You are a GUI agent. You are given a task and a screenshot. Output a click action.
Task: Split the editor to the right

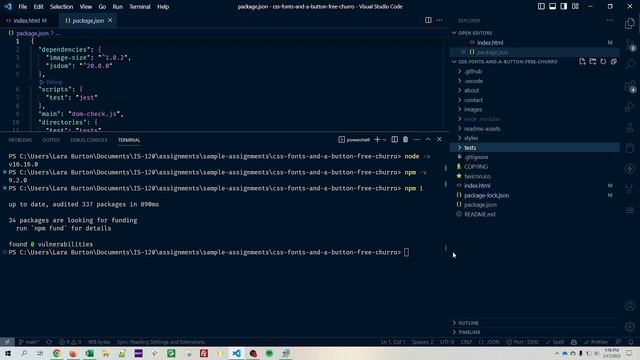tap(428, 20)
